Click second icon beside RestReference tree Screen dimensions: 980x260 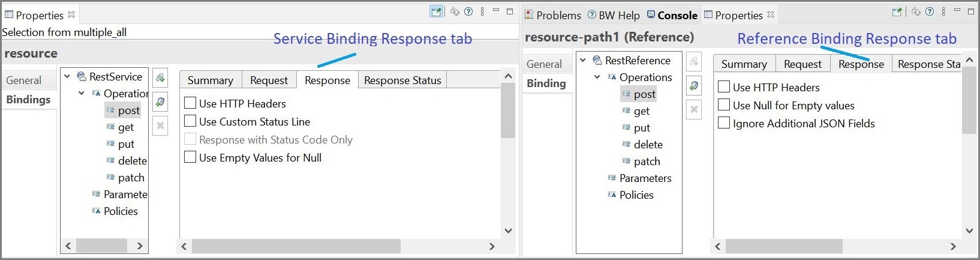pyautogui.click(x=694, y=85)
